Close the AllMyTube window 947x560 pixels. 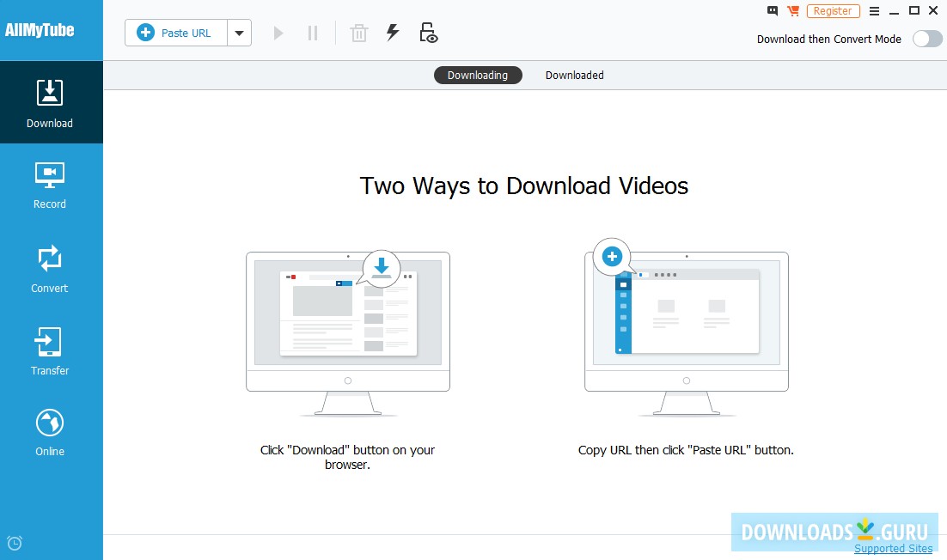(x=934, y=10)
